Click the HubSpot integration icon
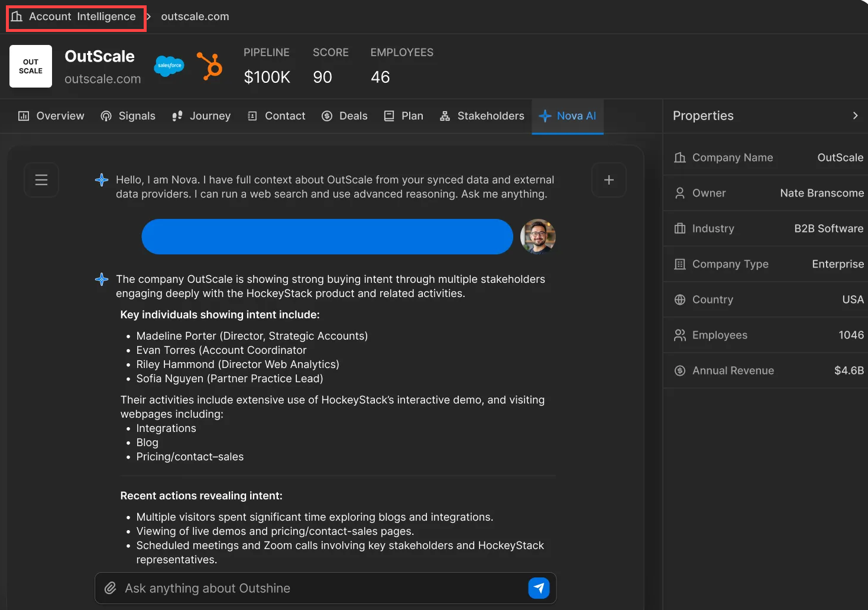Screen dimensions: 868x610 pos(210,66)
